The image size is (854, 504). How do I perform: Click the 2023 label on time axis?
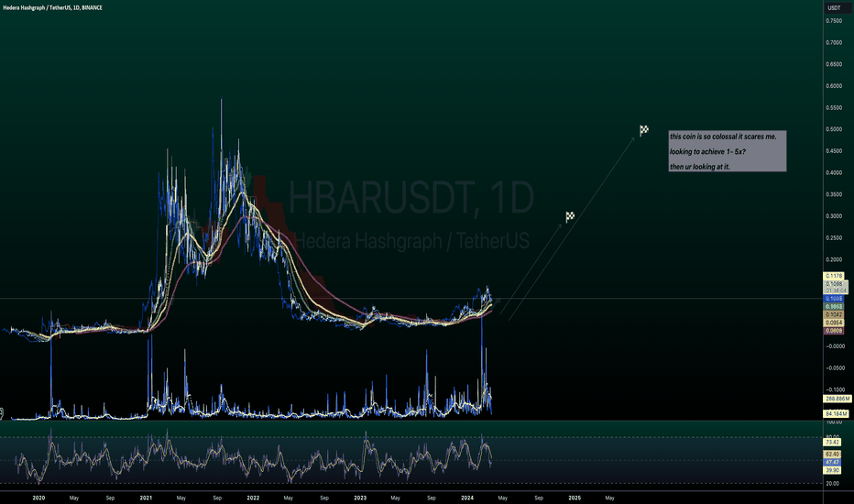pyautogui.click(x=360, y=498)
